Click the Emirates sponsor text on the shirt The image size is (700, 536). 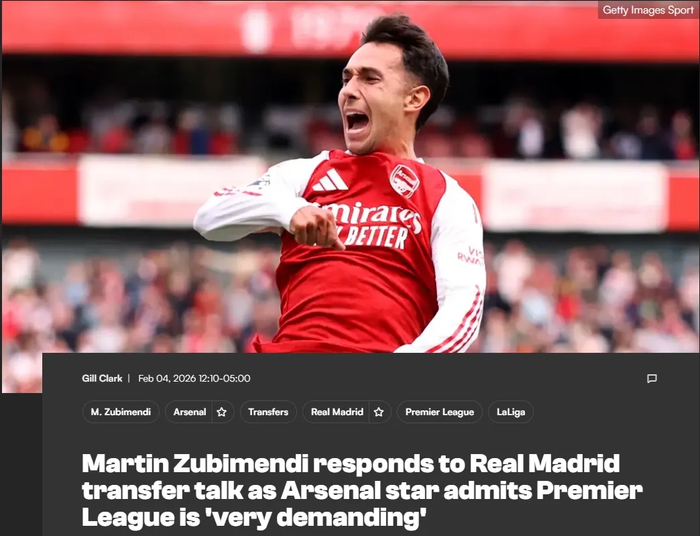pyautogui.click(x=371, y=215)
